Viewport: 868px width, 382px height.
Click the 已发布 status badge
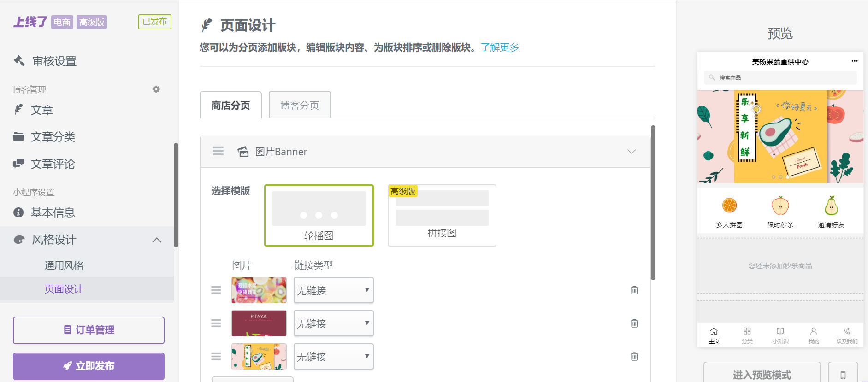click(155, 22)
